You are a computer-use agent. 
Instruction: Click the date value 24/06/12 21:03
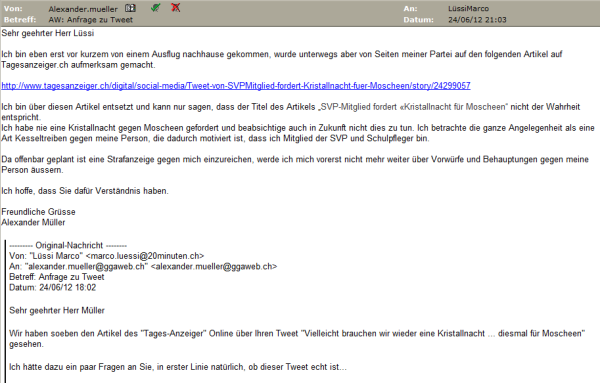click(x=477, y=20)
